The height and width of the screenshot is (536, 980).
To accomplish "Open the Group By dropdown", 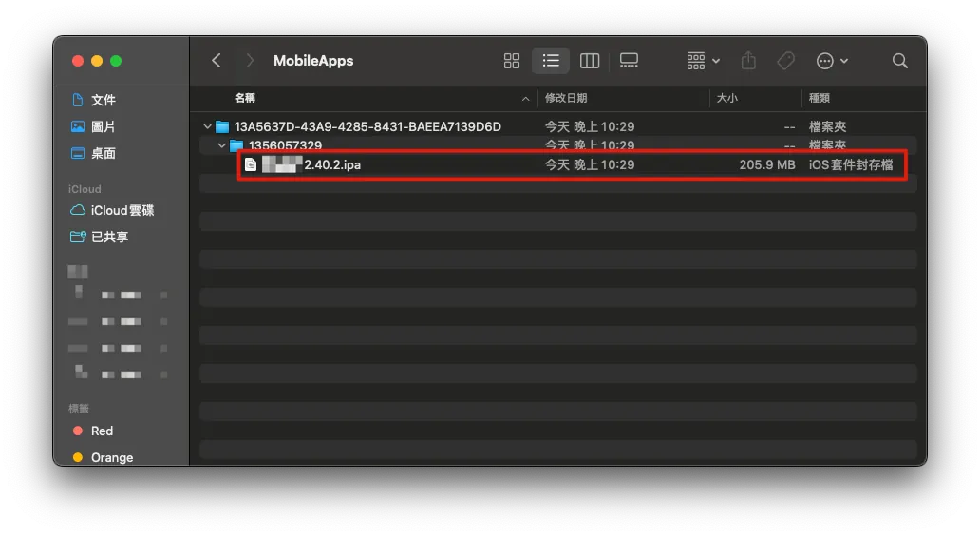I will pos(703,61).
